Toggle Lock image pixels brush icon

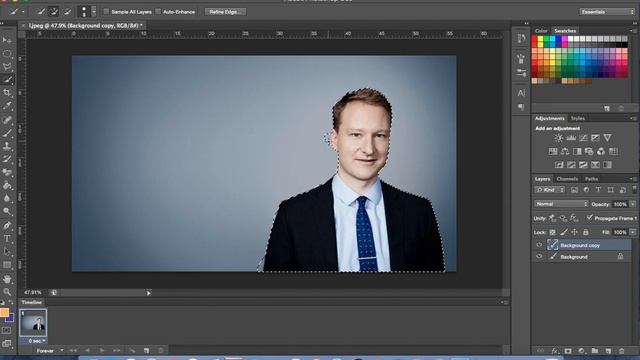564,232
